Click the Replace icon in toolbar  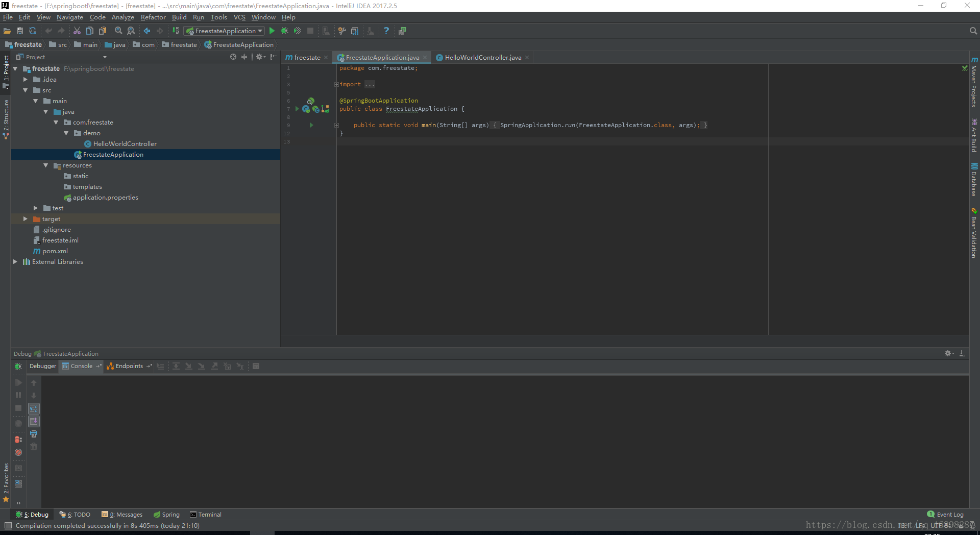(131, 31)
